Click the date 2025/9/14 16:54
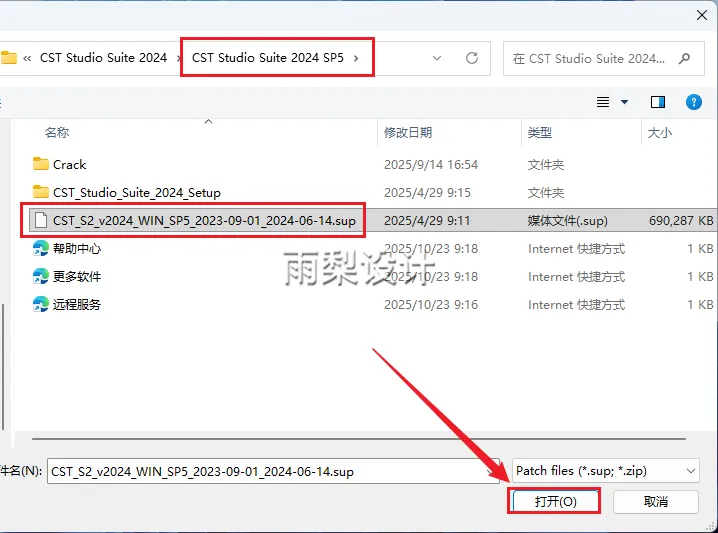Screen dimensions: 718x533 tap(431, 164)
